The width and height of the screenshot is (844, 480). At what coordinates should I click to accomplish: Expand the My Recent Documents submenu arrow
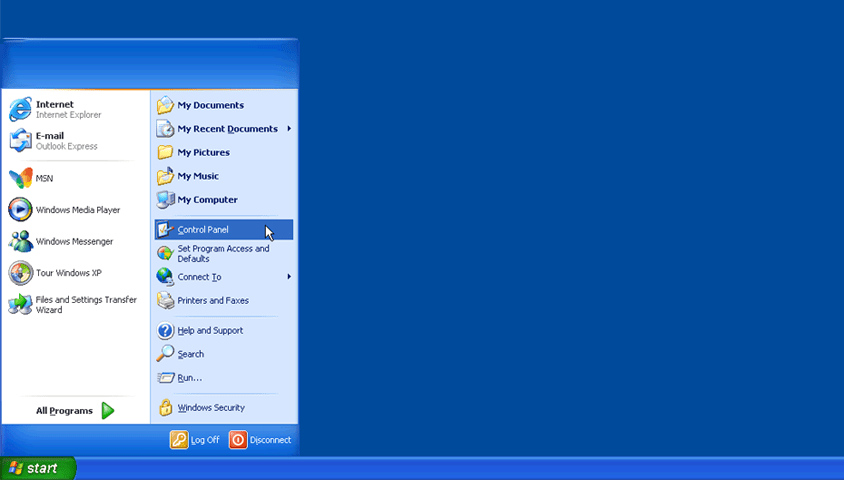click(289, 129)
